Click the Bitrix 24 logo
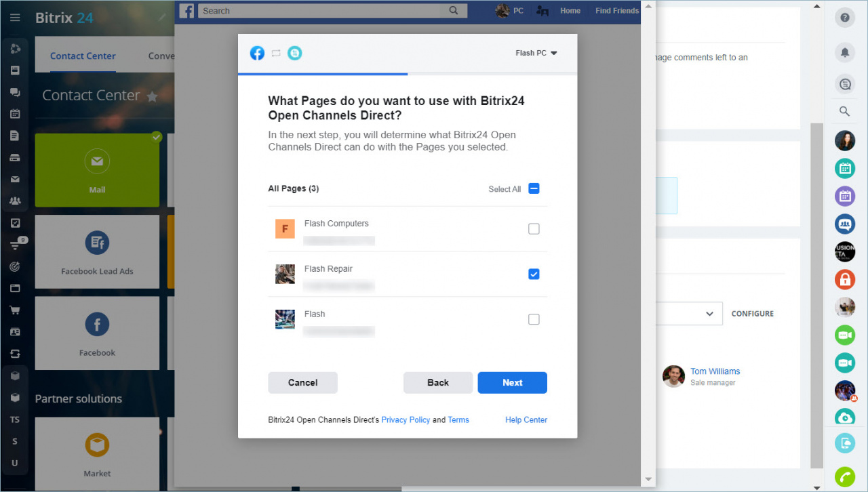This screenshot has height=492, width=868. [64, 18]
